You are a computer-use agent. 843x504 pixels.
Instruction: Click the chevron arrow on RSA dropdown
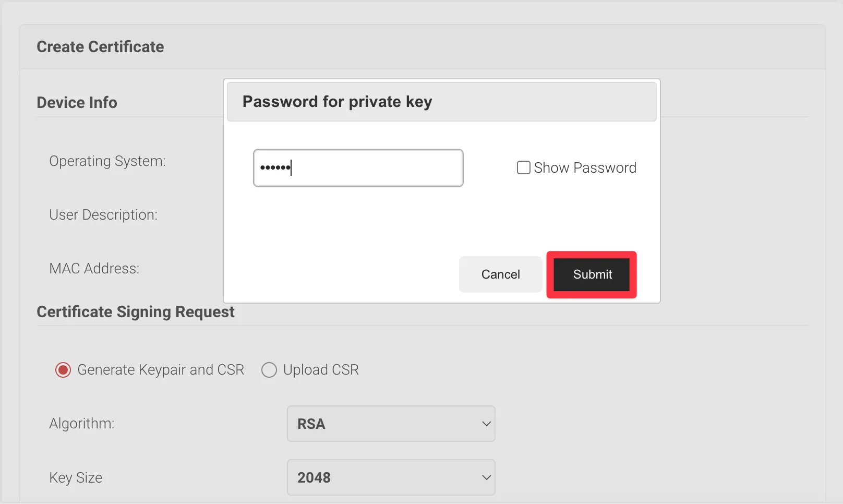tap(486, 424)
